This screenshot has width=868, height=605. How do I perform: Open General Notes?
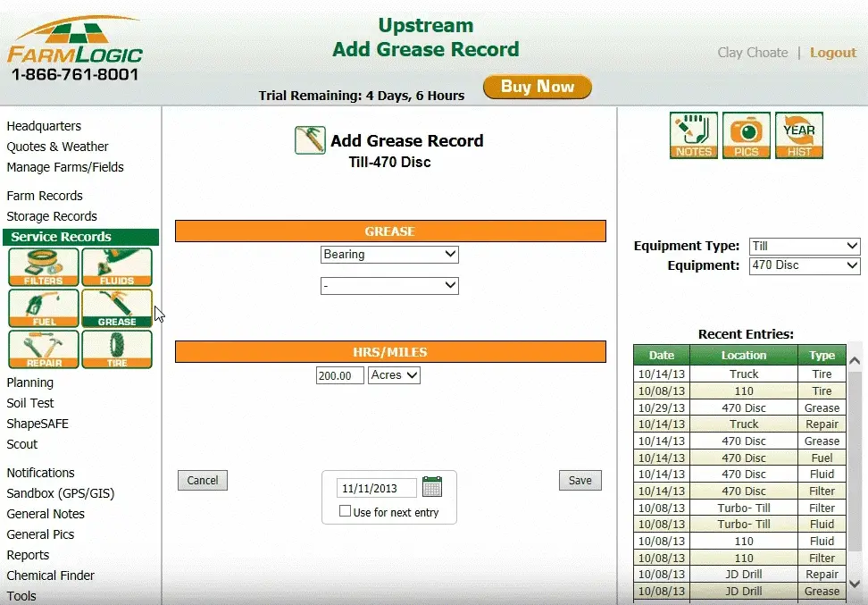click(46, 514)
